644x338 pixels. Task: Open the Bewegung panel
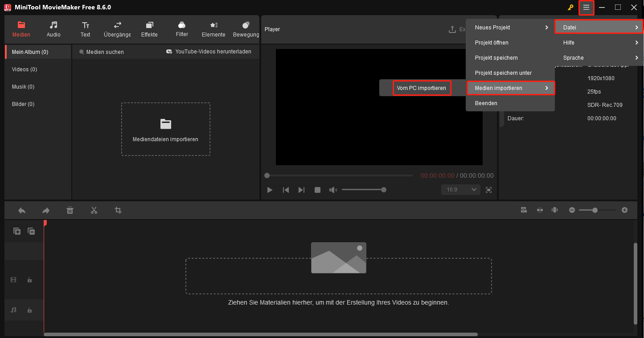click(x=246, y=29)
